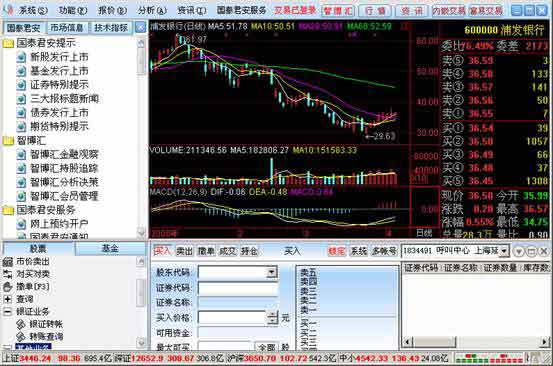Click the globe icon beside 智博汇持股追踪
Image resolution: width=553 pixels, height=366 pixels.
[x=21, y=169]
